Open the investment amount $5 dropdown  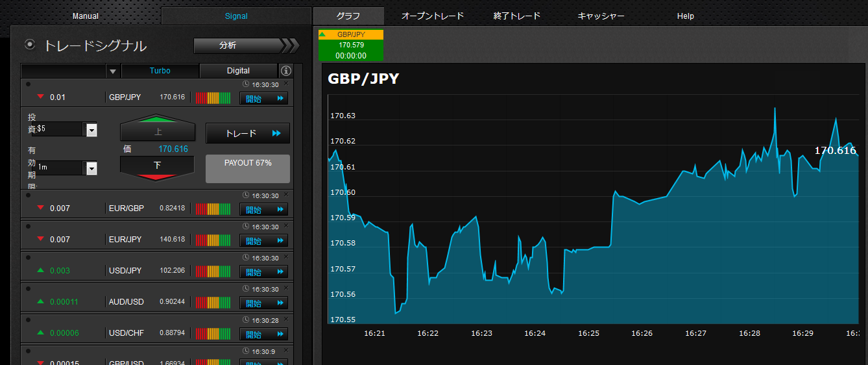[91, 131]
